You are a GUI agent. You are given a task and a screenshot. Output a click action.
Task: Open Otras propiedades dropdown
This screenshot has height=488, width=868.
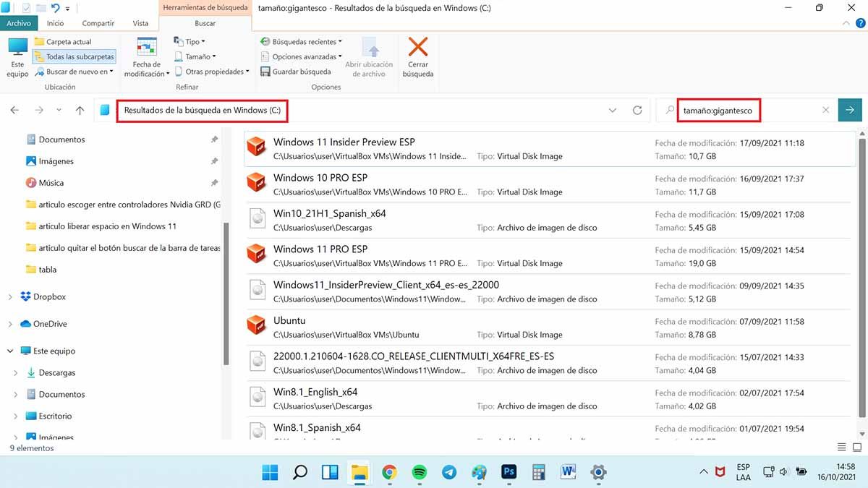click(211, 72)
